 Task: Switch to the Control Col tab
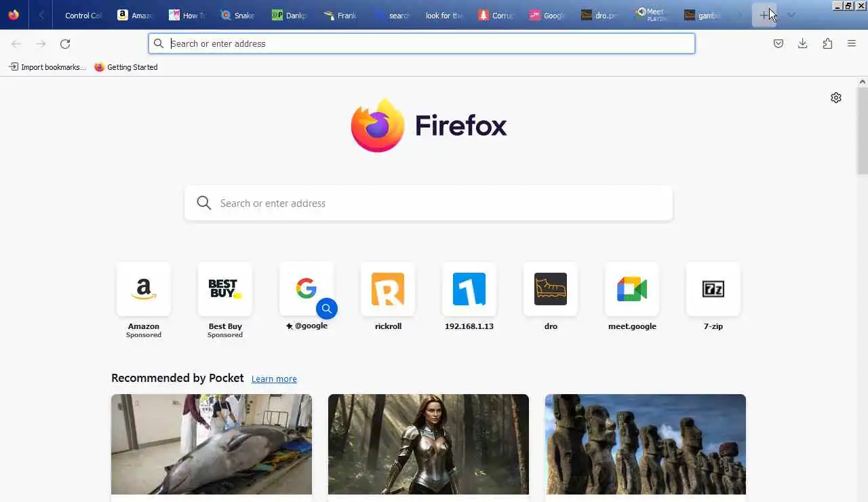point(83,15)
